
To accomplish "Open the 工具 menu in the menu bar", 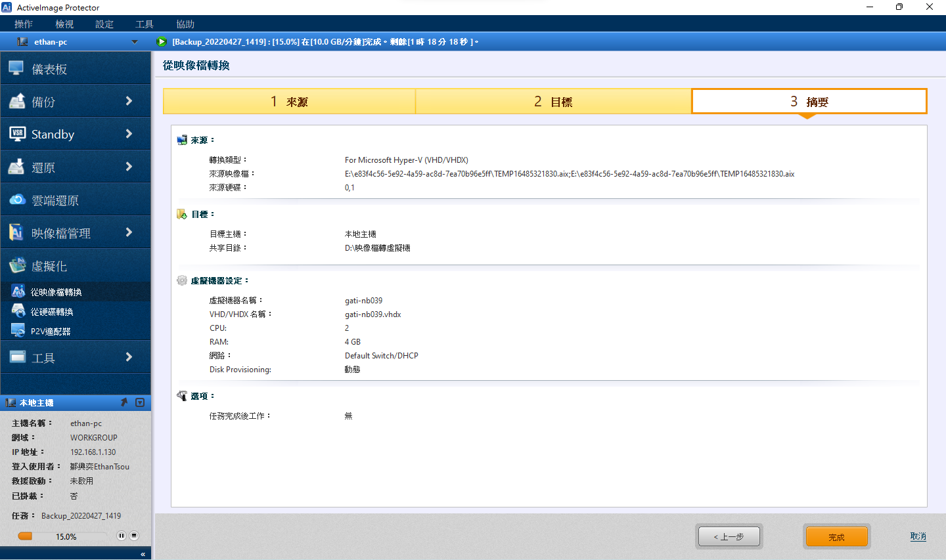I will coord(145,24).
